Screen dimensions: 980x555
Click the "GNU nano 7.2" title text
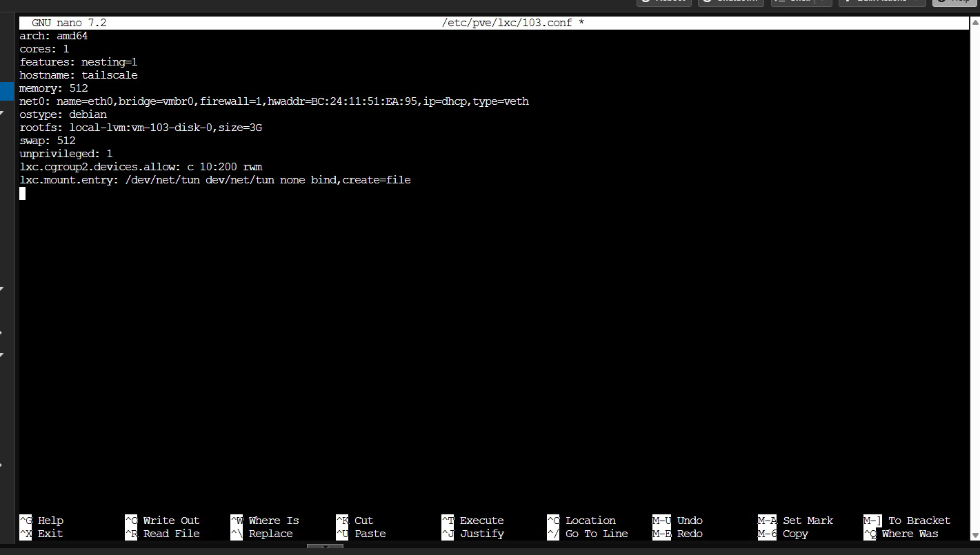(x=69, y=23)
